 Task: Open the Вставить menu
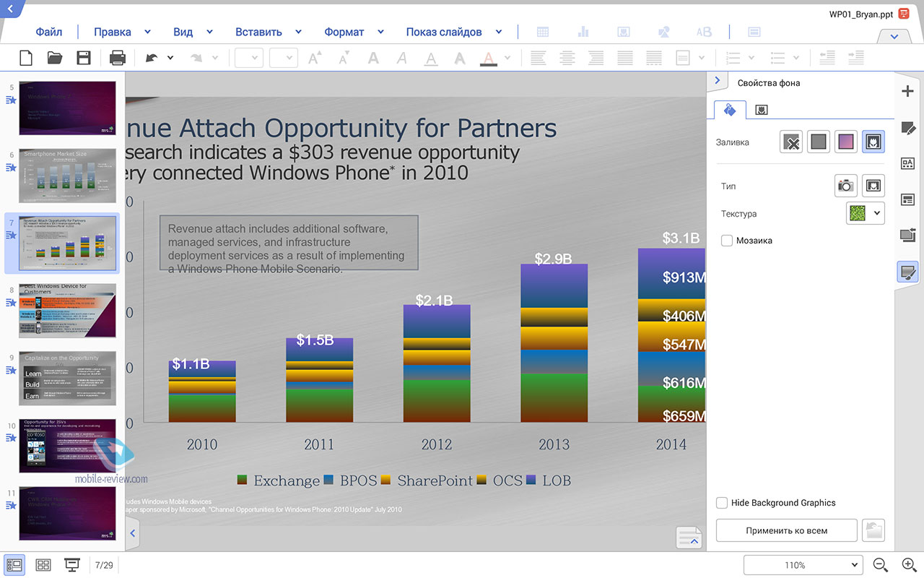[x=258, y=32]
